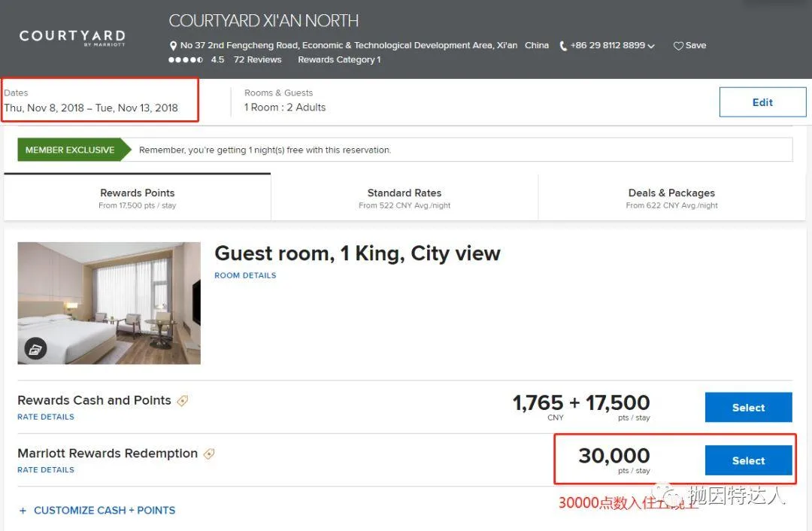Image resolution: width=812 pixels, height=531 pixels.
Task: Open the photo gallery icon on room image
Action: tap(36, 348)
